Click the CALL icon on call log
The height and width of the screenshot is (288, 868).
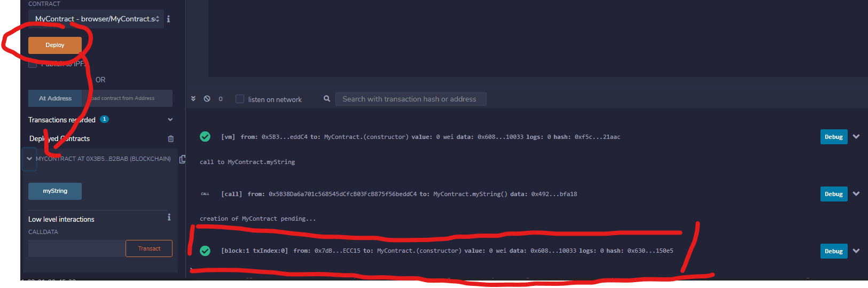(x=205, y=194)
